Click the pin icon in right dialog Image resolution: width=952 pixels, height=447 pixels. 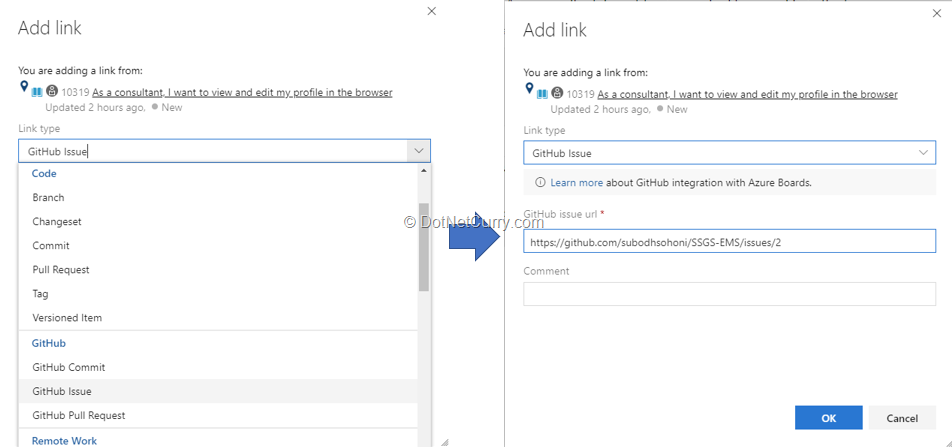pos(529,88)
